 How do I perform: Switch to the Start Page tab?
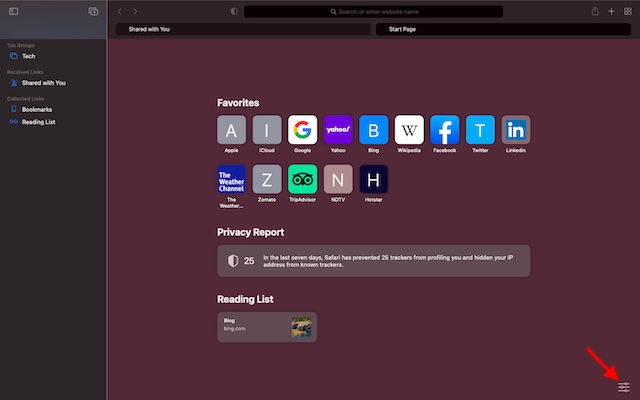tap(503, 29)
